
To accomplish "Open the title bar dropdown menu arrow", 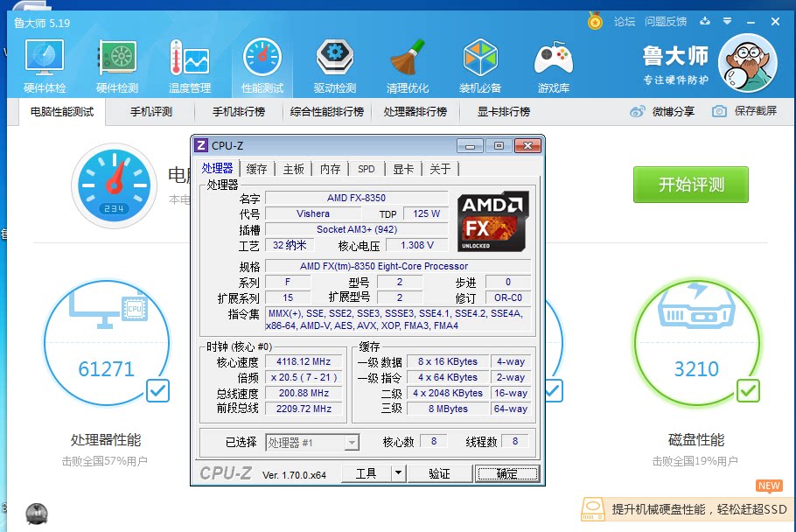I will 728,21.
